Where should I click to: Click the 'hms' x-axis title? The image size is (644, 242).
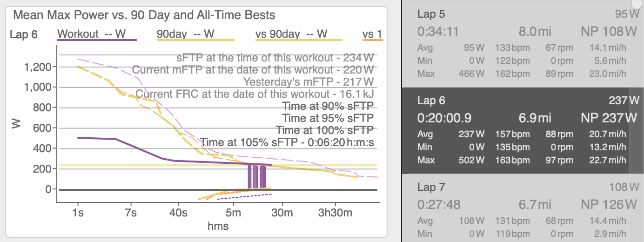218,227
